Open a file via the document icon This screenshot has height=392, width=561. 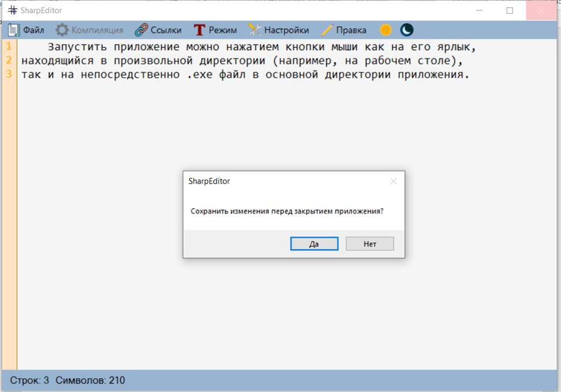click(x=14, y=29)
